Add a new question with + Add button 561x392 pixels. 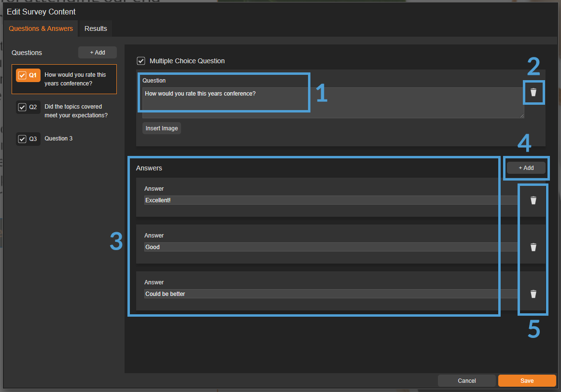pos(98,53)
